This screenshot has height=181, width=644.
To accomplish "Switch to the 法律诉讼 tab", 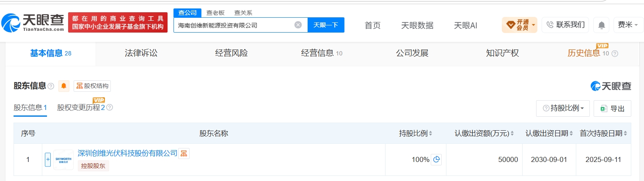I will click(141, 53).
